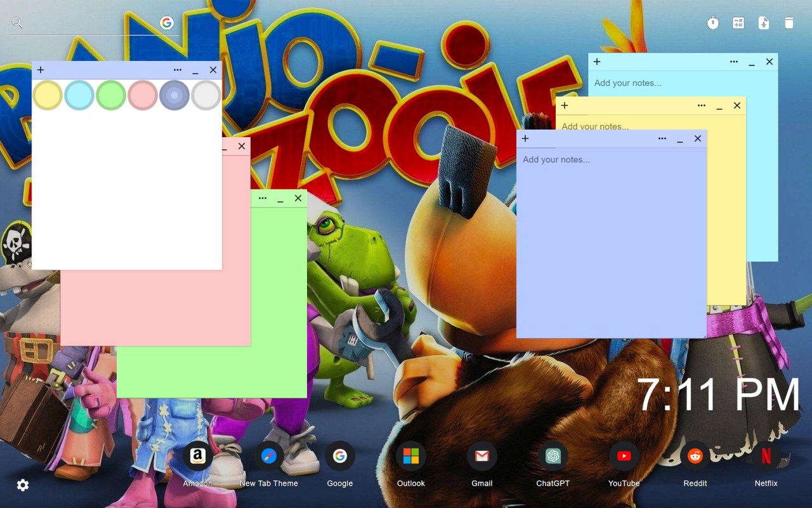Launch the Reddit shortcut
The image size is (812, 508).
coord(695,456)
